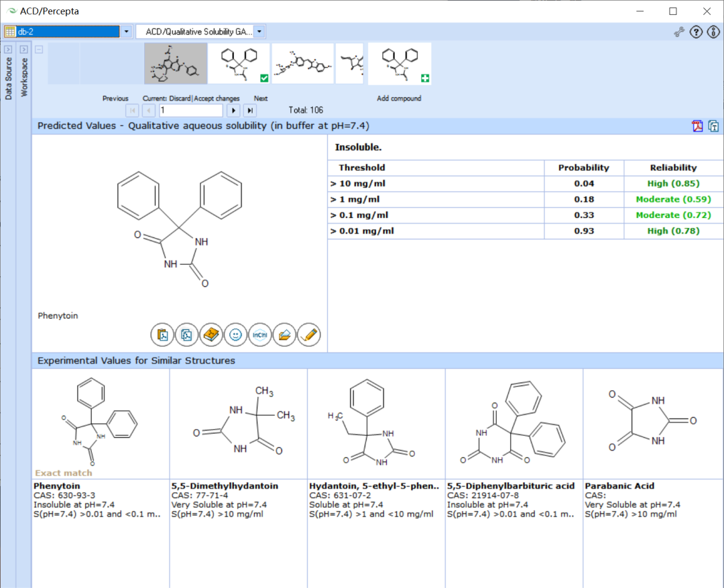This screenshot has height=588, width=724.
Task: Click 'CAS: 21914-07-8' text
Action: tap(483, 495)
